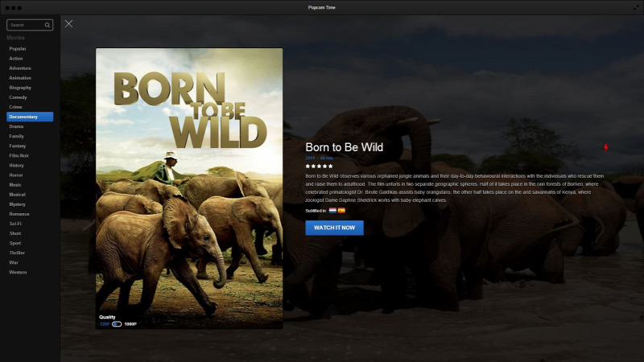Open the Thriller category
Viewport: 644px width, 362px height.
[x=17, y=253]
